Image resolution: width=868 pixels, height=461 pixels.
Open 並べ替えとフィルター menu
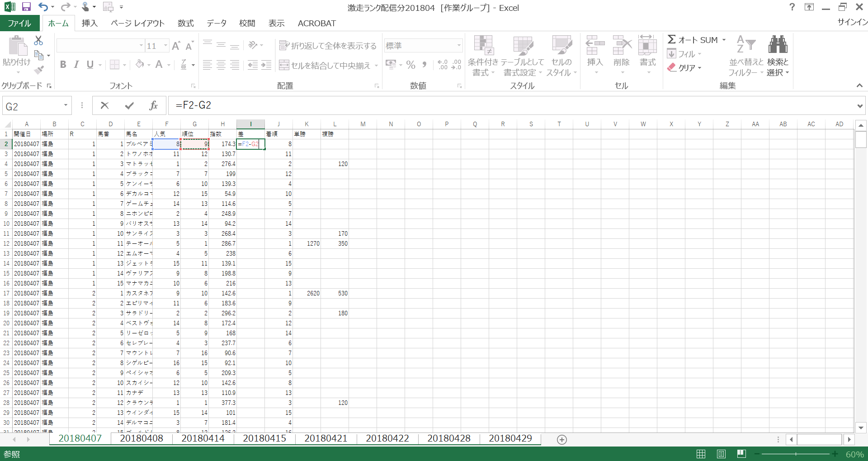(x=746, y=56)
